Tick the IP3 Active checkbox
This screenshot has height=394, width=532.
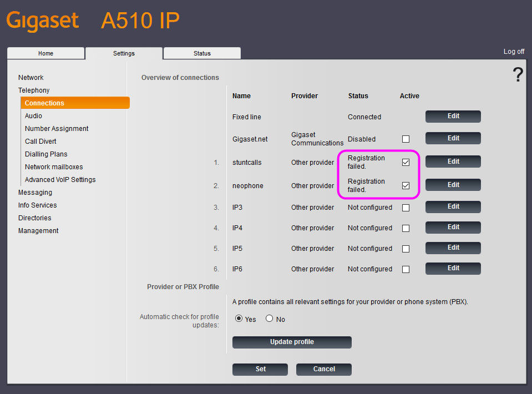pos(406,208)
